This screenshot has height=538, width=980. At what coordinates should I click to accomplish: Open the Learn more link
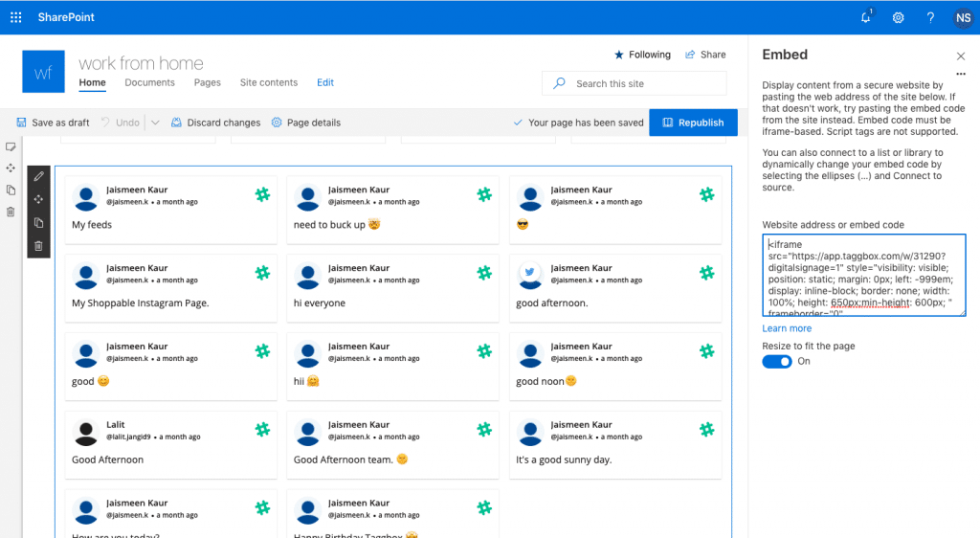click(x=787, y=328)
